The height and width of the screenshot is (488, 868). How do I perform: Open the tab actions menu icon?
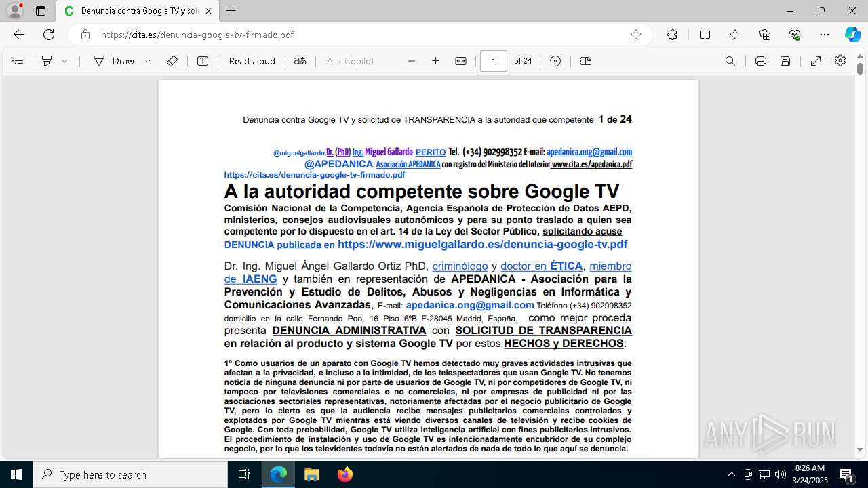pos(41,11)
